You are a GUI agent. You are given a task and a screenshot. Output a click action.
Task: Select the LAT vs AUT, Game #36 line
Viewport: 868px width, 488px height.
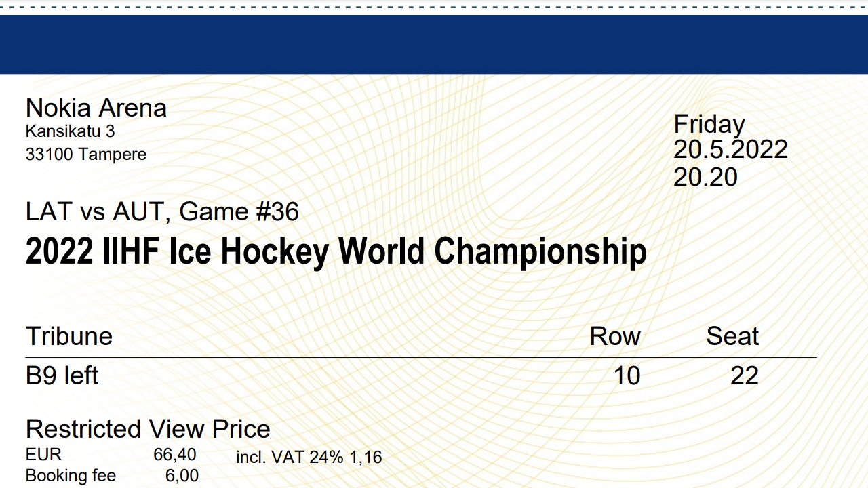click(162, 212)
